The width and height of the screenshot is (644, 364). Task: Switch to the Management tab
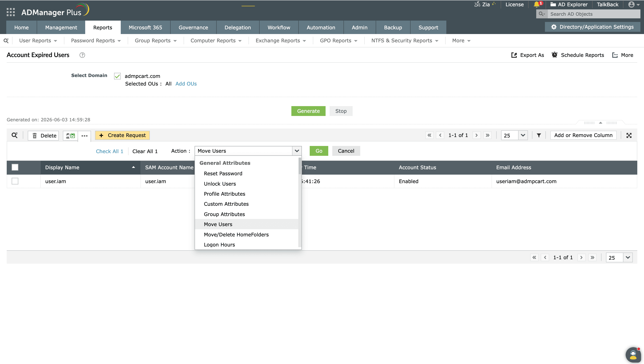(61, 27)
